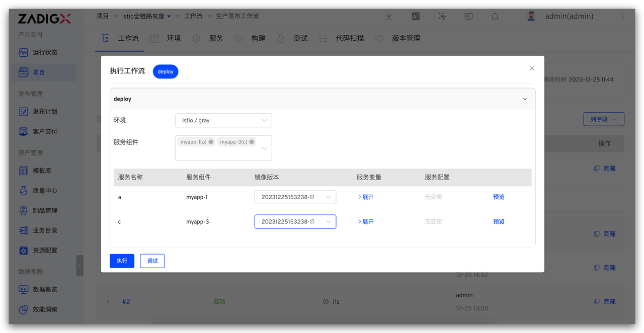Open 质量中心 in the sidebar
Viewport: 644px width, 333px height.
point(45,191)
